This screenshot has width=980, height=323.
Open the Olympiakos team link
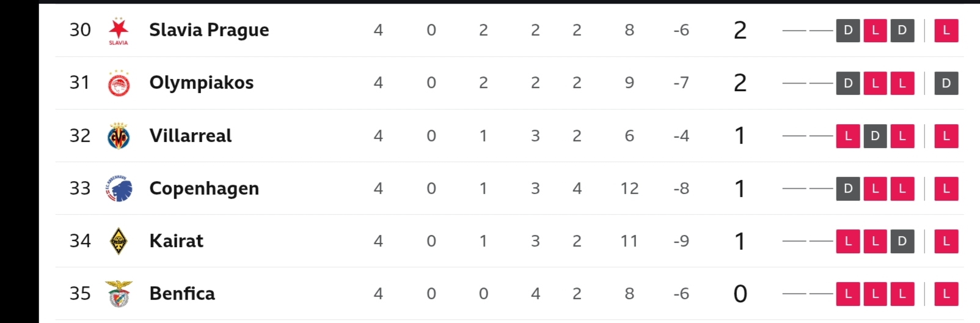(201, 83)
